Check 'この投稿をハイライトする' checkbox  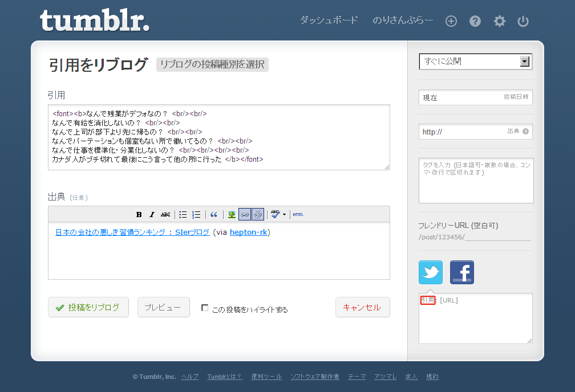click(205, 308)
